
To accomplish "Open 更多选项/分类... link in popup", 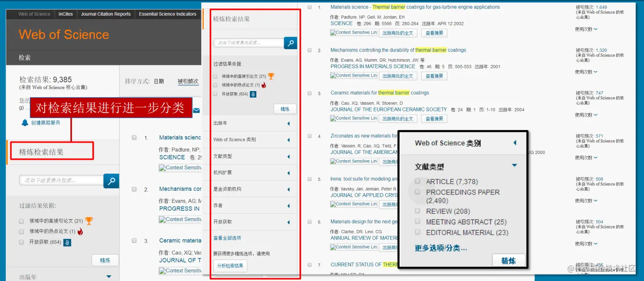I will click(x=441, y=248).
